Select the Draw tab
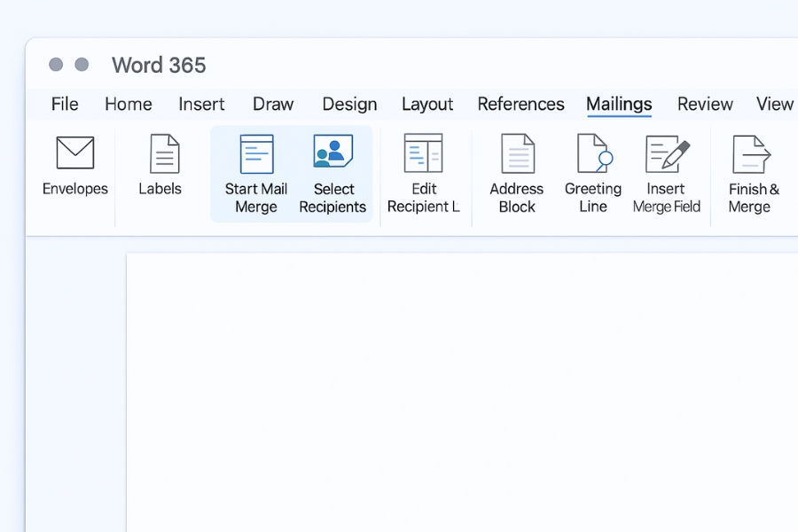 [272, 104]
